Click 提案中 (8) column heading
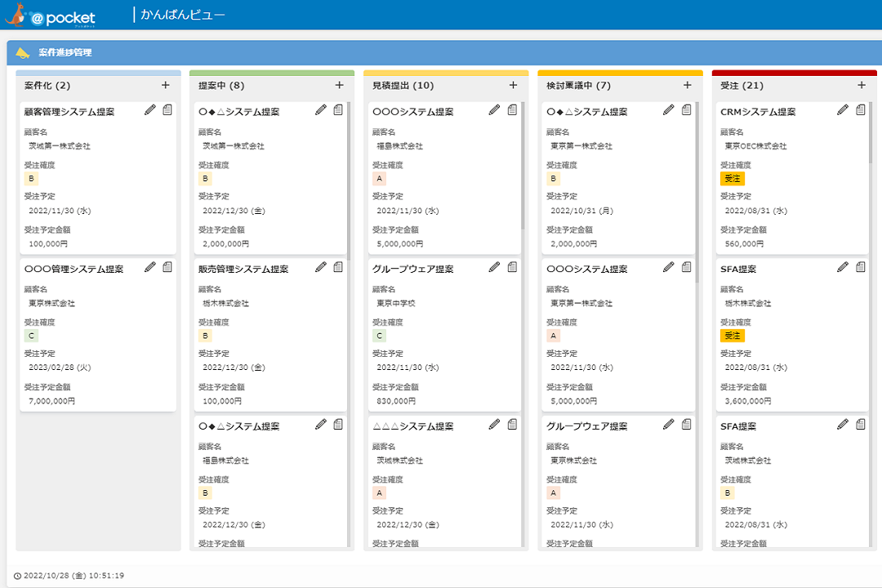 pos(221,86)
